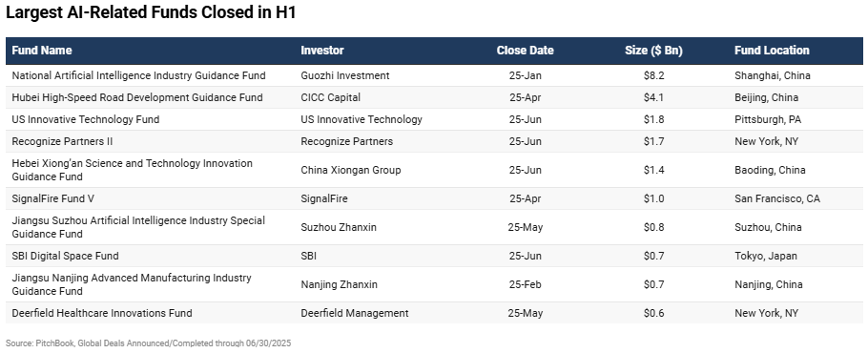
Task: Select the Fund Location column header
Action: 772,51
